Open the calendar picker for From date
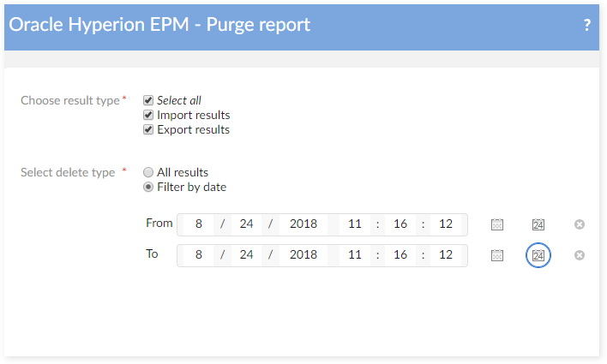This screenshot has height=364, width=607. 497,224
